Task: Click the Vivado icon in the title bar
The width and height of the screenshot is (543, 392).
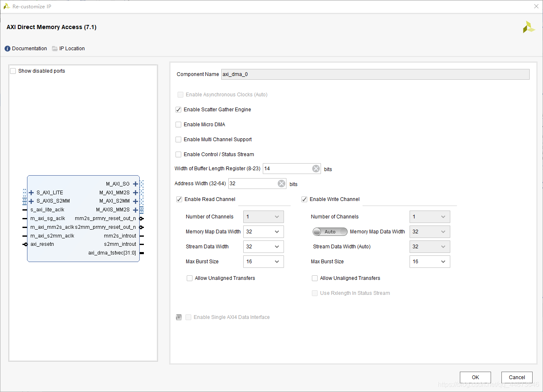Action: tap(7, 6)
